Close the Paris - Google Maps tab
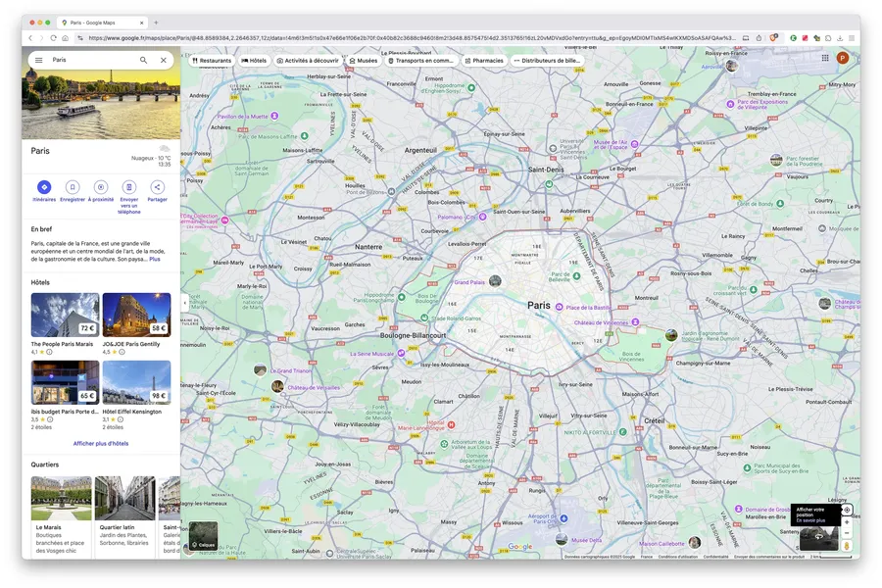The image size is (882, 588). coord(142,23)
